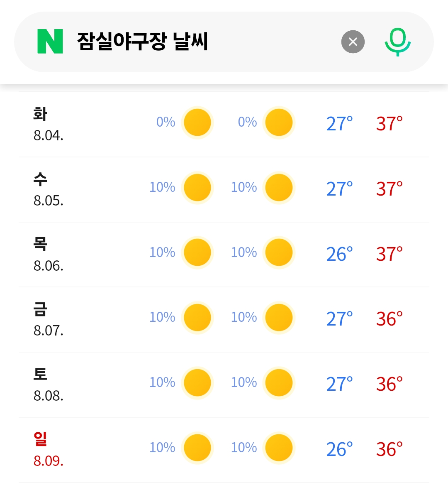Open the 수 8.05. day label

[49, 189]
